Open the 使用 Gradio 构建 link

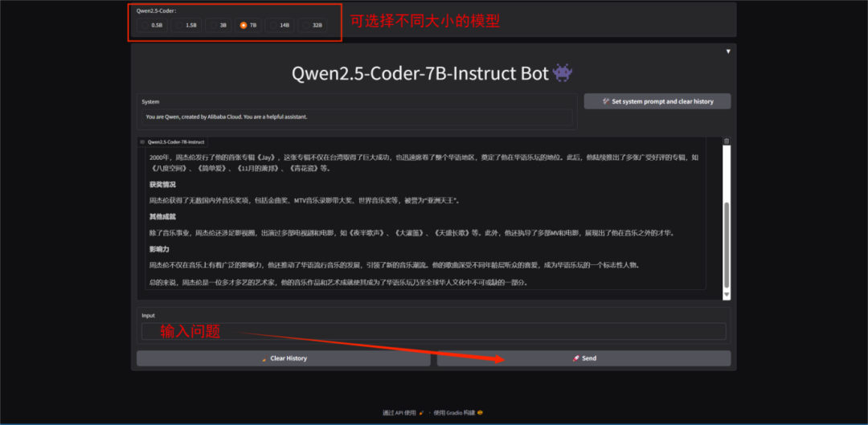point(459,413)
